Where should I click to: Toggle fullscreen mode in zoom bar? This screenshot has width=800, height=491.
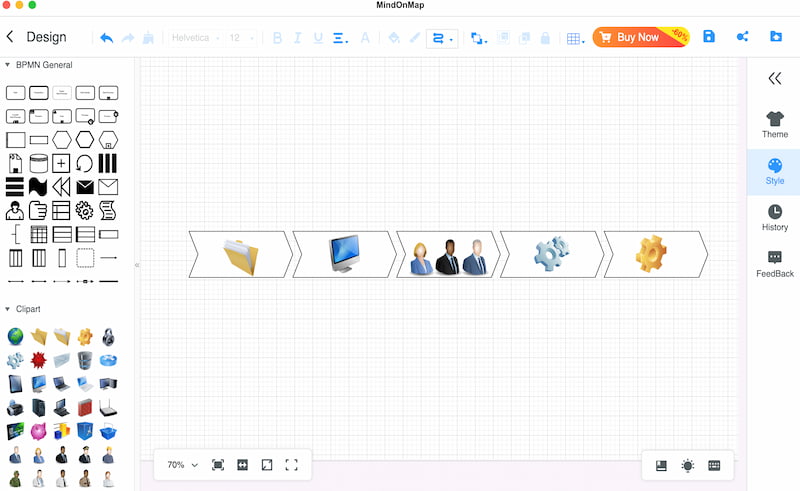pos(291,465)
